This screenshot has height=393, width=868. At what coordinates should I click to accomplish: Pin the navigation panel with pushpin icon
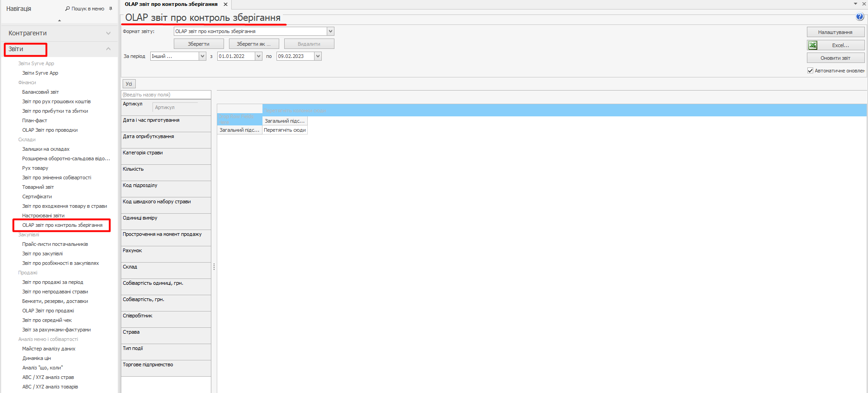tap(110, 9)
